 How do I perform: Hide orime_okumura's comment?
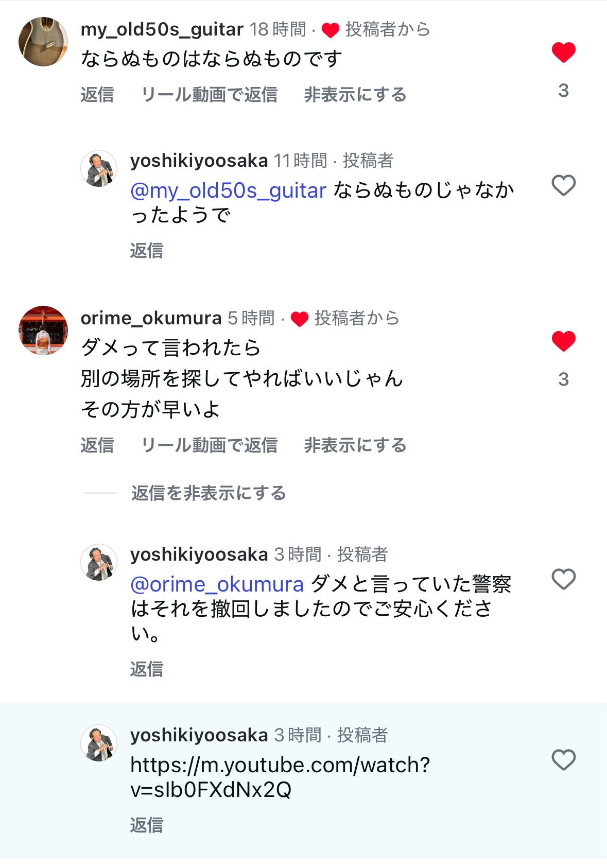coord(355,445)
